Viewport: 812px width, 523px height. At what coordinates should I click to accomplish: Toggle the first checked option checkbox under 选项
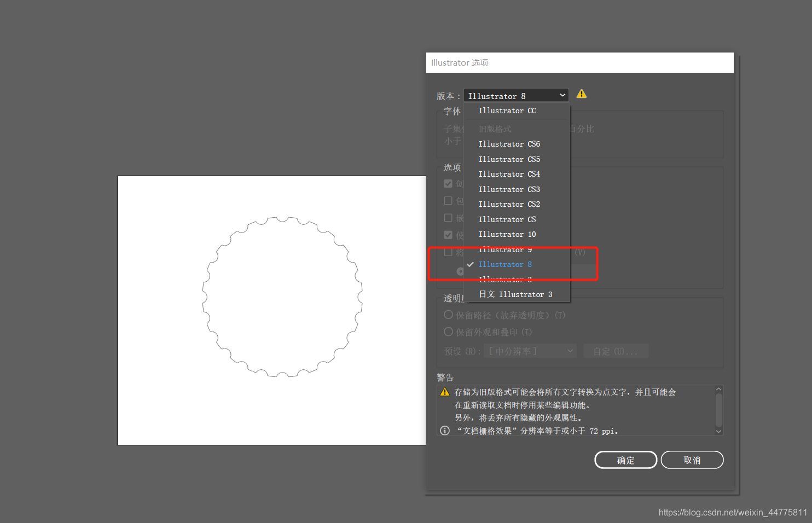[x=448, y=184]
